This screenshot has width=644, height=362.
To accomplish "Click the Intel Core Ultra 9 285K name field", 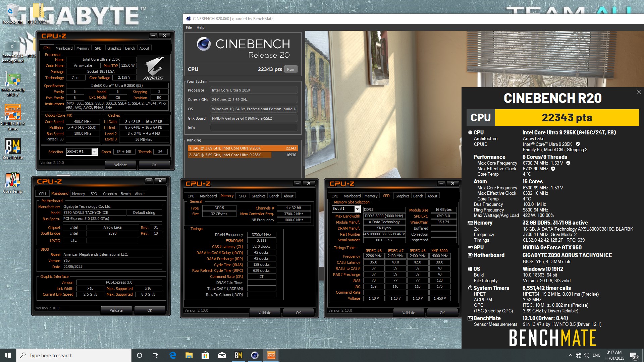I will (101, 59).
